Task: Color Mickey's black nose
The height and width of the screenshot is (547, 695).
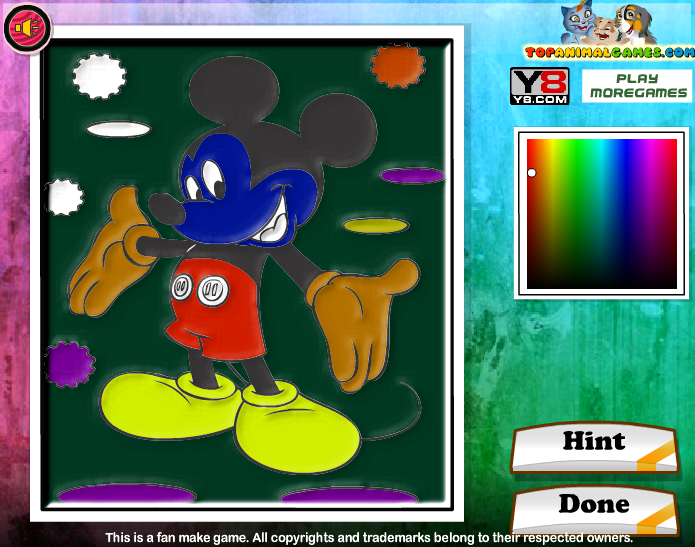Action: coord(166,208)
